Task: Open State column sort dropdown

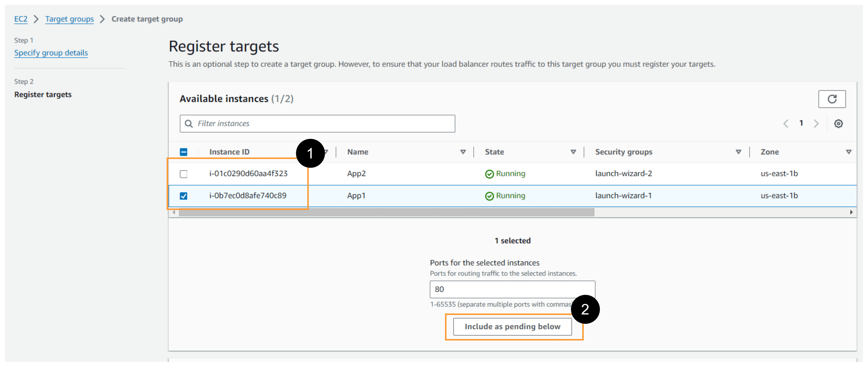Action: tap(573, 152)
